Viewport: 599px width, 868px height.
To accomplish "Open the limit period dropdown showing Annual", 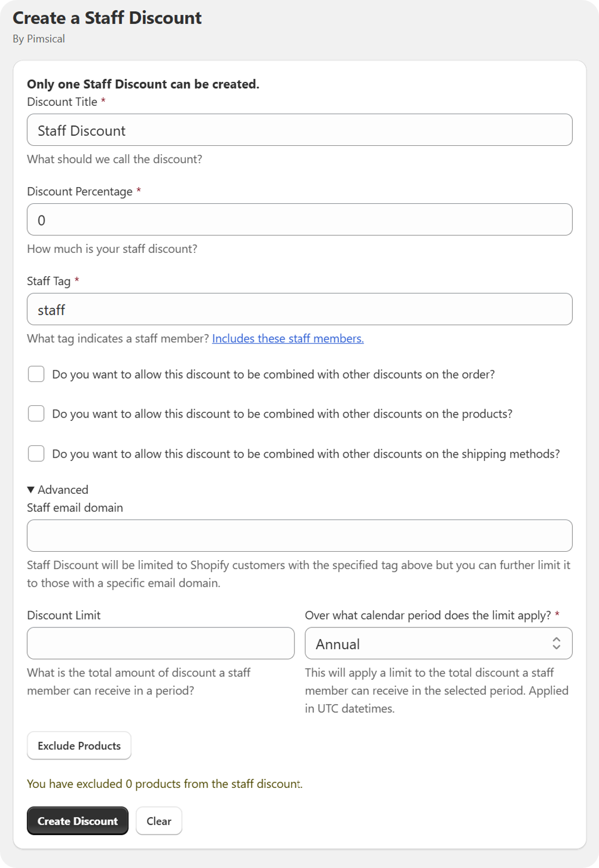I will 438,643.
